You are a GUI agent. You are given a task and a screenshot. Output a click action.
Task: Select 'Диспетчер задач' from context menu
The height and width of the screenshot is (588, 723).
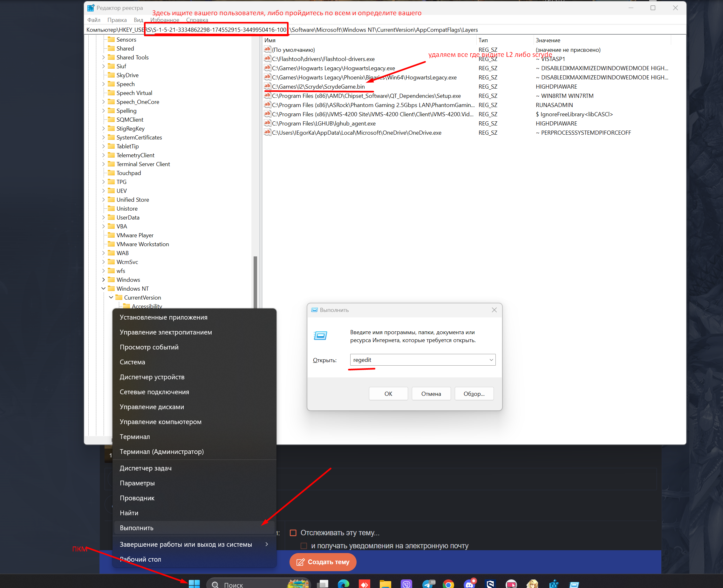coord(194,468)
